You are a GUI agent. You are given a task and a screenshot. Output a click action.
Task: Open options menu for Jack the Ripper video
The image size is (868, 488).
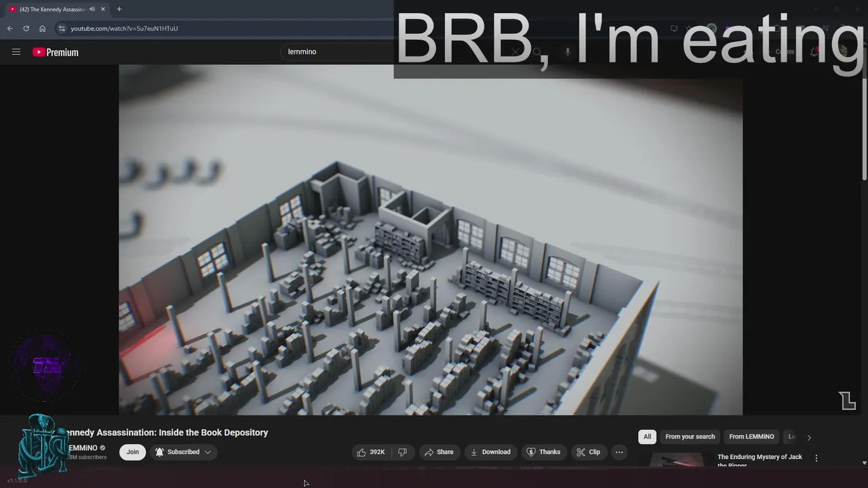(816, 458)
